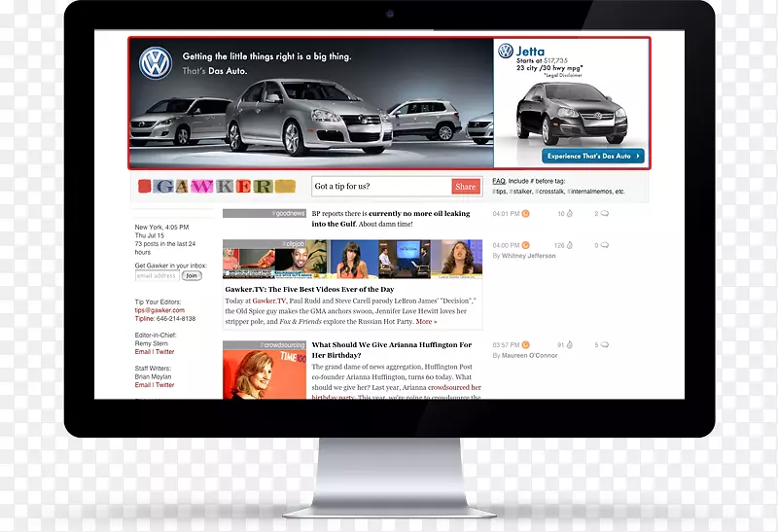778x532 pixels.
Task: Click Twitter link under Remy Stern
Action: (x=165, y=352)
